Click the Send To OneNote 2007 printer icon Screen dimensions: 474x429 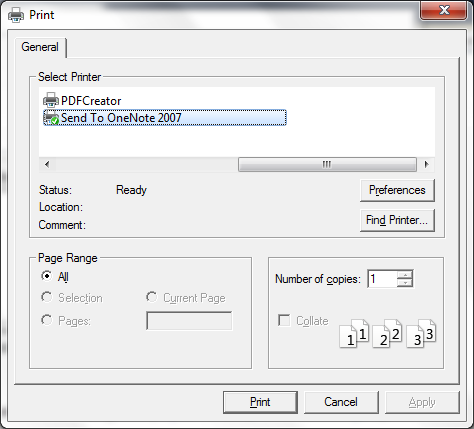(51, 118)
